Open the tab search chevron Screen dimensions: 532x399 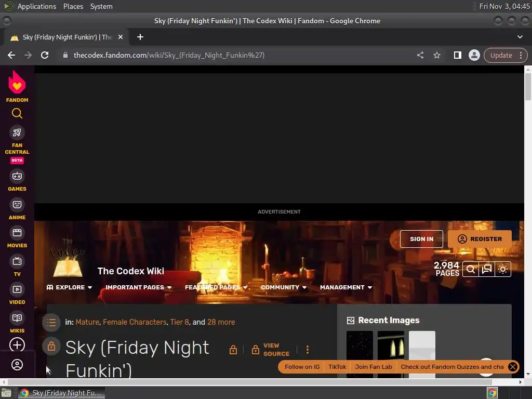(x=520, y=37)
